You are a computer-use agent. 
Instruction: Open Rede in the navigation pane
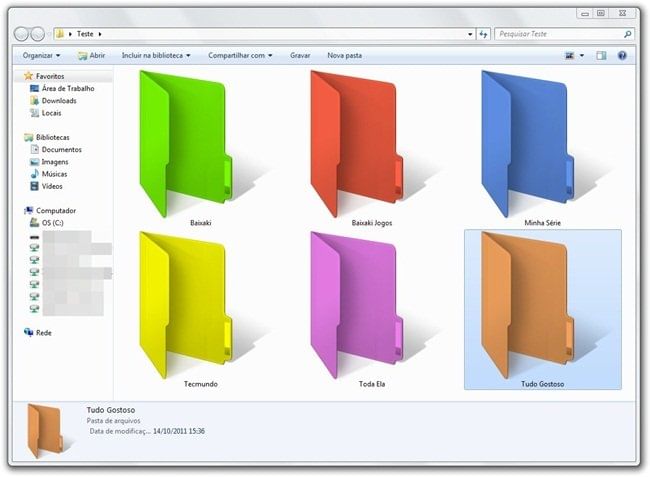point(43,332)
